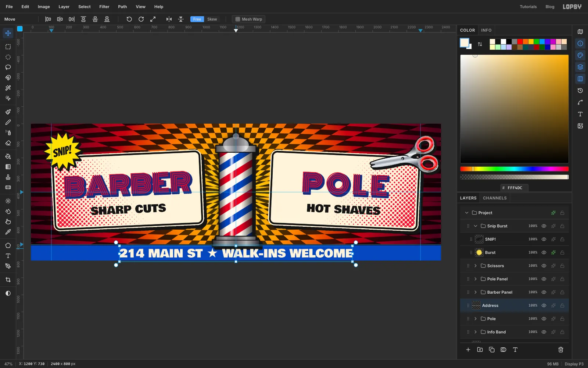The image size is (588, 368).
Task: Toggle visibility of Scissors group
Action: [x=544, y=266]
